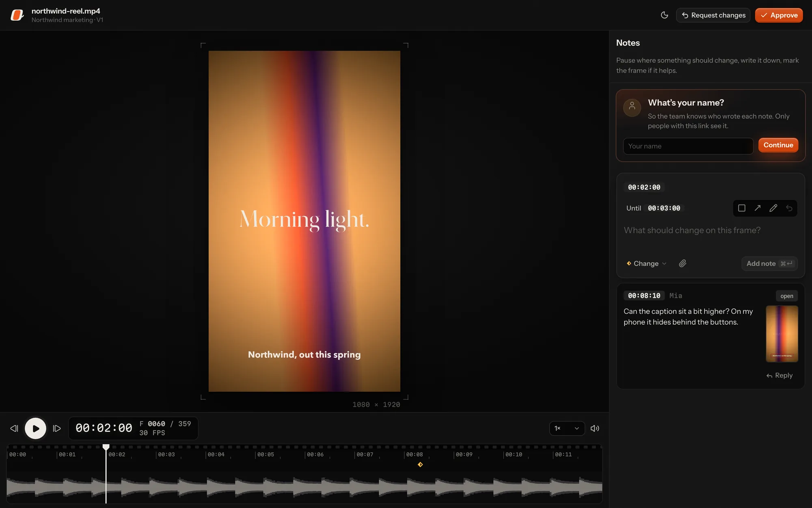The width and height of the screenshot is (812, 508).
Task: Seek to 00:05 on the timeline ruler
Action: point(266,454)
